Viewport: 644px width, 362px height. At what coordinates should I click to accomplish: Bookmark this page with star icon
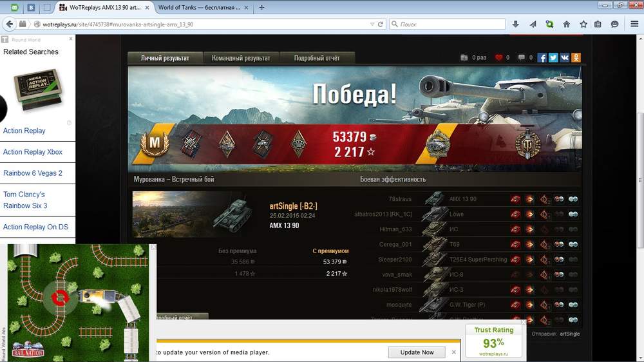[x=583, y=24]
